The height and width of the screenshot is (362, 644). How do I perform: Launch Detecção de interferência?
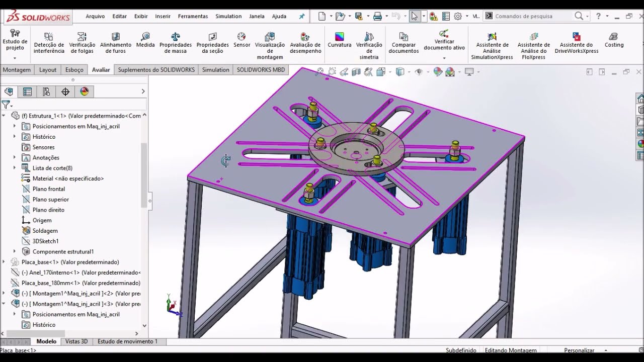pos(49,44)
